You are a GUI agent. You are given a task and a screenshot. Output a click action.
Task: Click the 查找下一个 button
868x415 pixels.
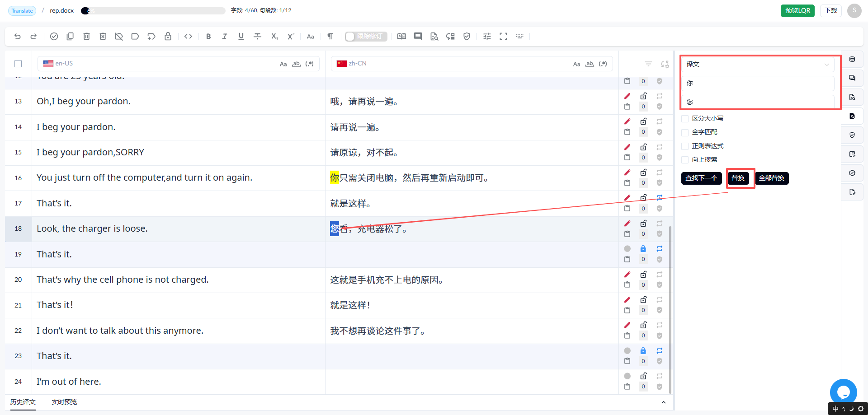(x=701, y=178)
